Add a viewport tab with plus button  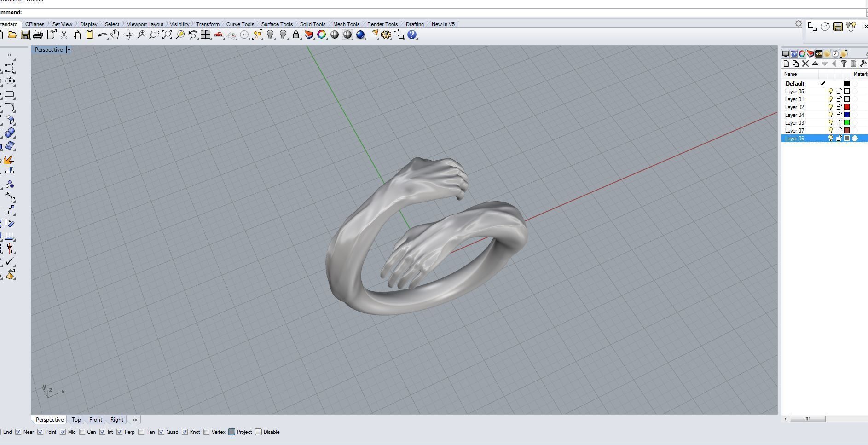click(x=134, y=420)
